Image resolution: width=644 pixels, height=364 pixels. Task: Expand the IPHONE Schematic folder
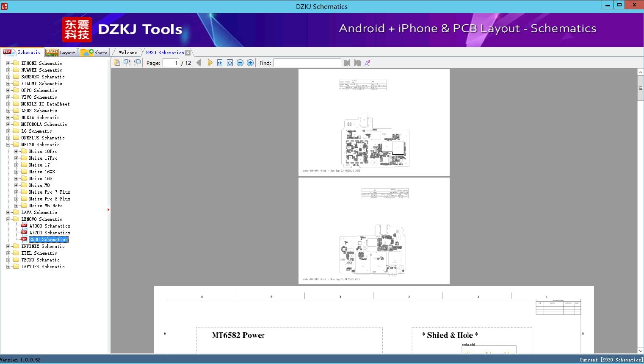(x=8, y=63)
